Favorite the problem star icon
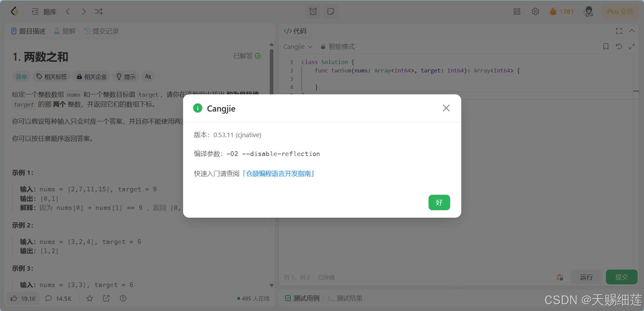Viewport: 644px width, 311px height. (90, 298)
